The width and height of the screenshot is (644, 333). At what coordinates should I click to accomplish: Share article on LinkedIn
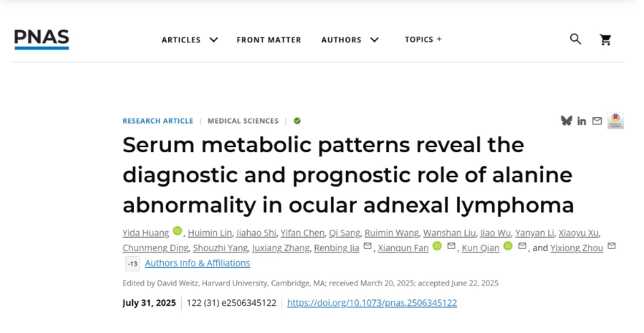coord(582,121)
